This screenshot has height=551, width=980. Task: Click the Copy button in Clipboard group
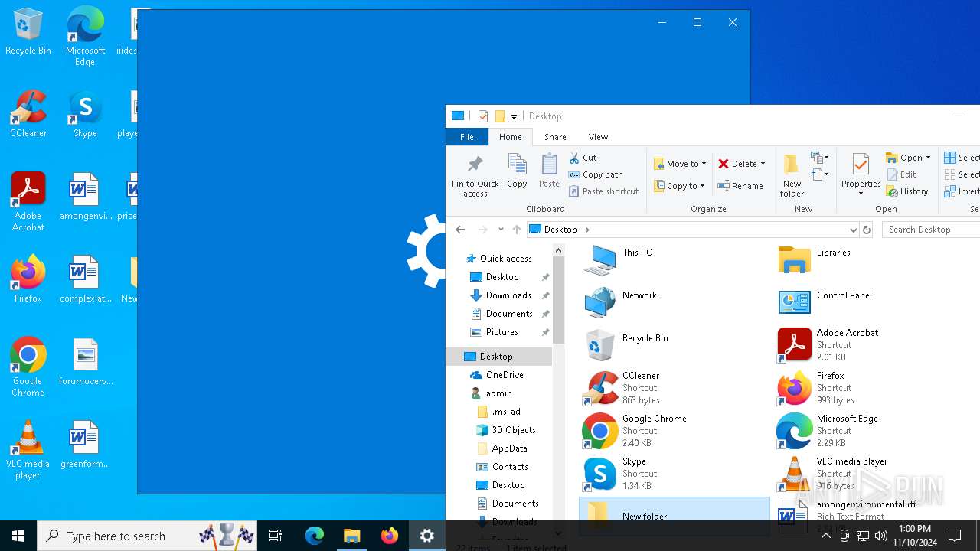click(517, 171)
